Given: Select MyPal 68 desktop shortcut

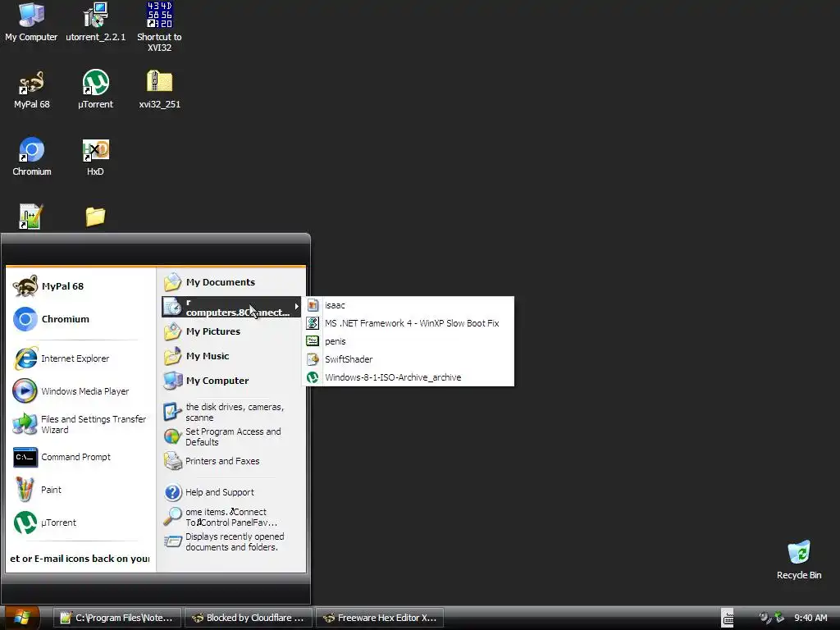Looking at the screenshot, I should 32,89.
